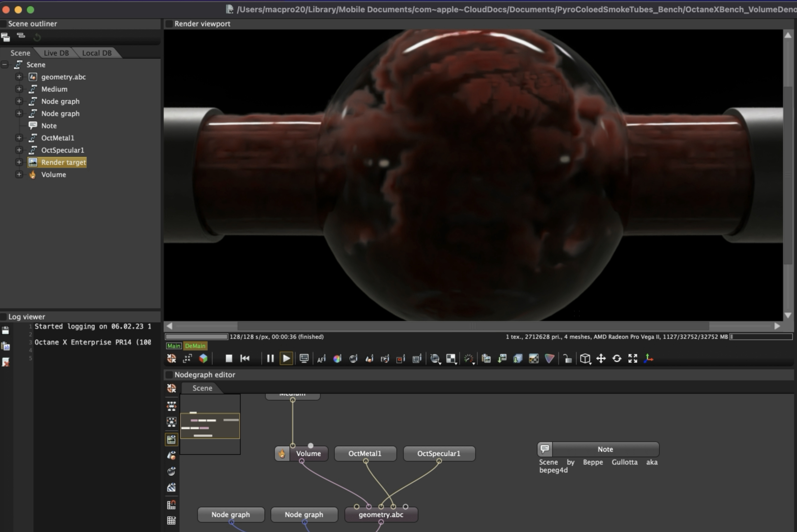Toggle the Render viewport panel checkbox
Viewport: 797px width, 532px height.
click(169, 24)
